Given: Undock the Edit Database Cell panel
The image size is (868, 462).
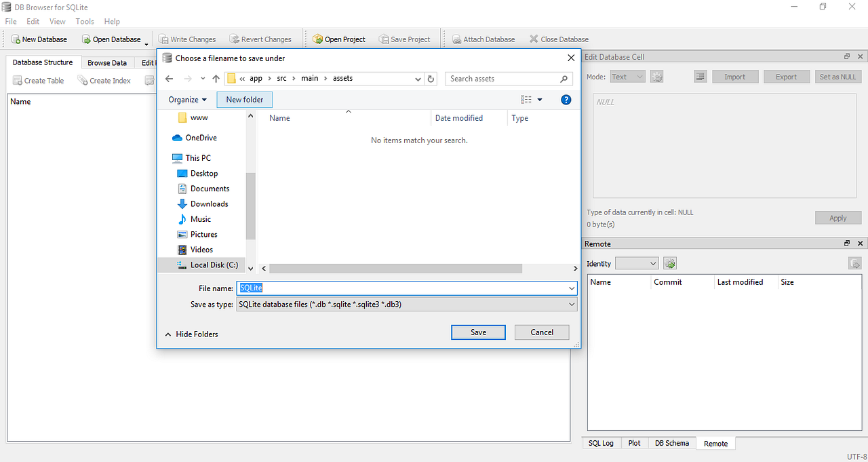Looking at the screenshot, I should pos(846,56).
